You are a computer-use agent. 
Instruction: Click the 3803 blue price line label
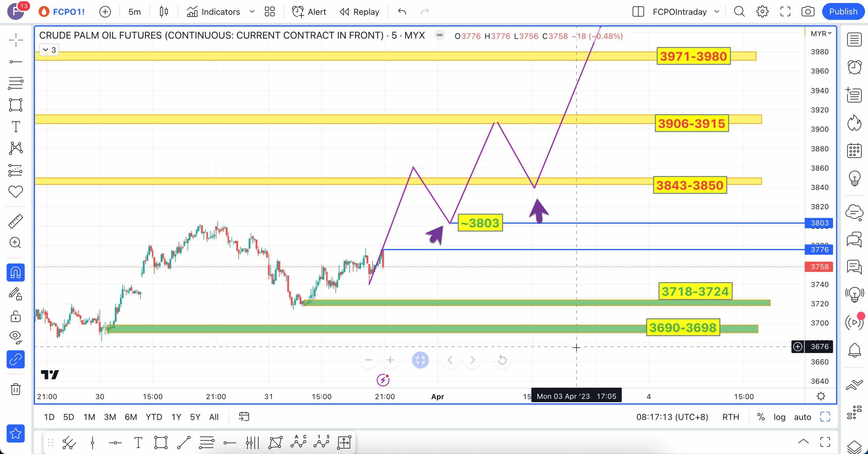[819, 223]
